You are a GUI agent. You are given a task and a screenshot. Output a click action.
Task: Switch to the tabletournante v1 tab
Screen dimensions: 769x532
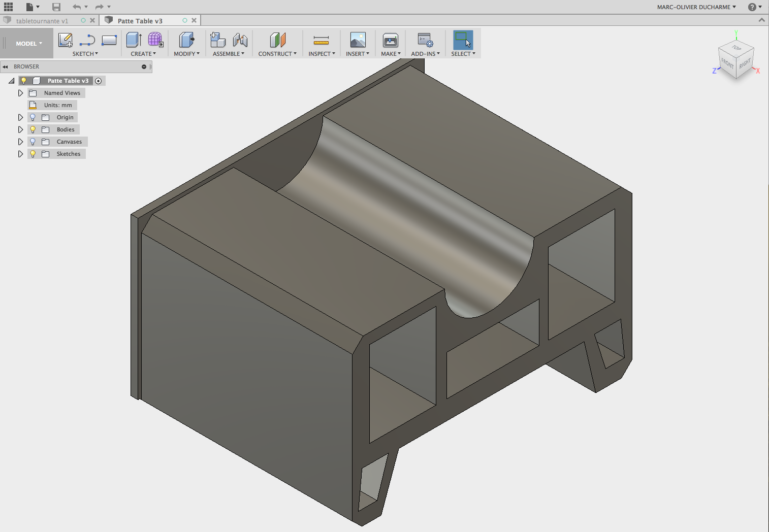coord(42,21)
